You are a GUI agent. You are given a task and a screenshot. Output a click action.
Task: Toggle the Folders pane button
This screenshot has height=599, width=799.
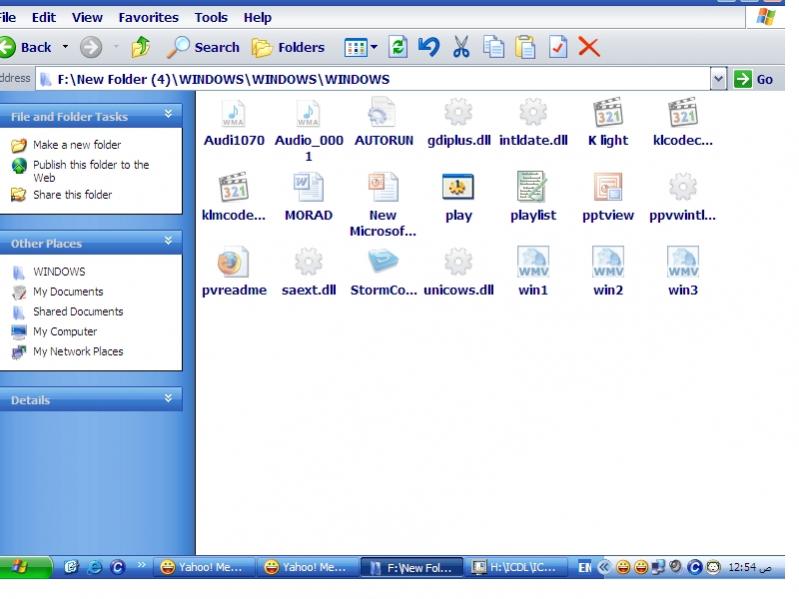pos(289,47)
